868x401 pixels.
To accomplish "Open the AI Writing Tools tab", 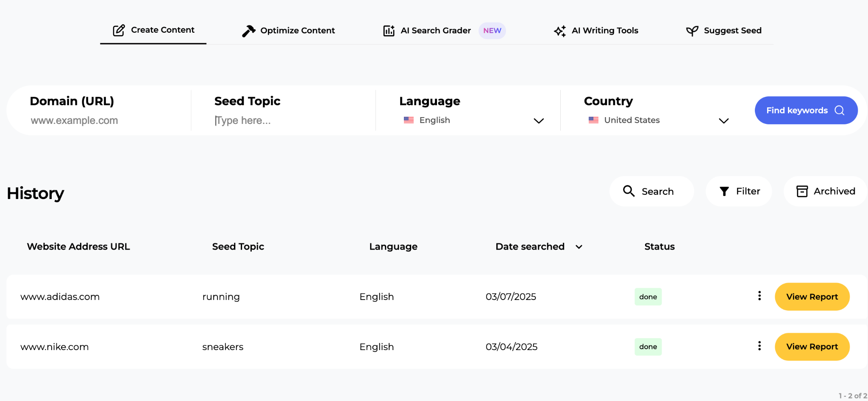I will coord(604,31).
